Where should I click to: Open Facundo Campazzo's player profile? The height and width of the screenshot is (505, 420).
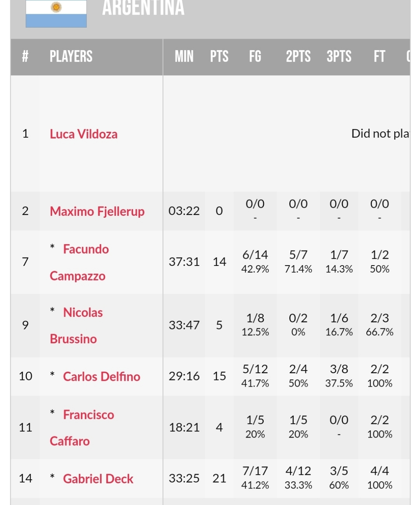tap(79, 262)
